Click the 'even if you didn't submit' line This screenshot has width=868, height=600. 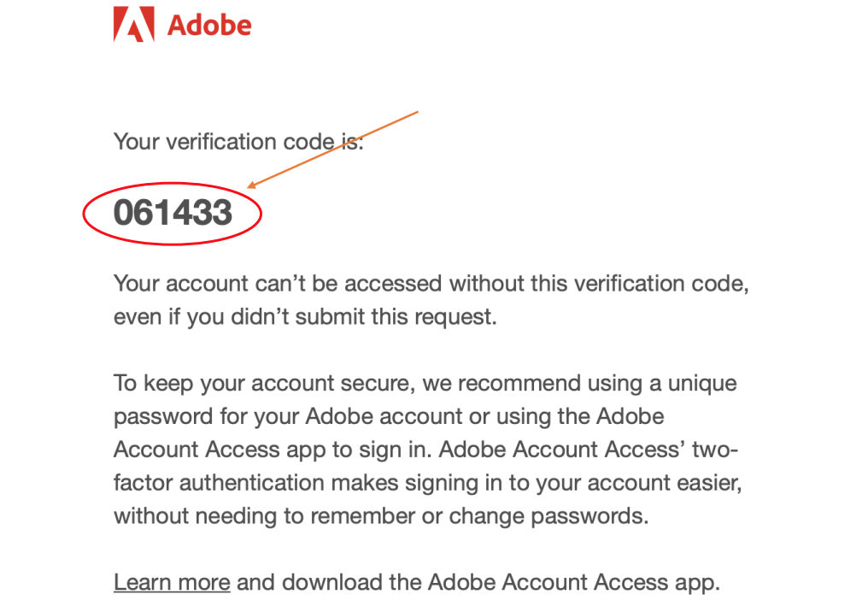tap(305, 317)
